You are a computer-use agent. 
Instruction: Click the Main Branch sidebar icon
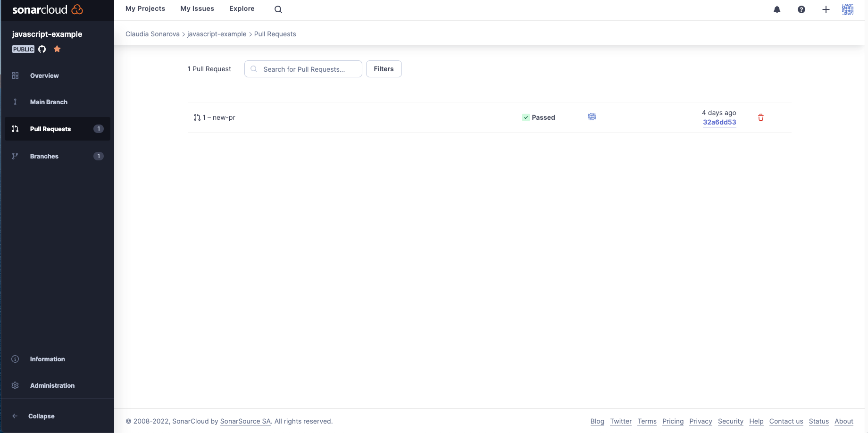[x=15, y=102]
